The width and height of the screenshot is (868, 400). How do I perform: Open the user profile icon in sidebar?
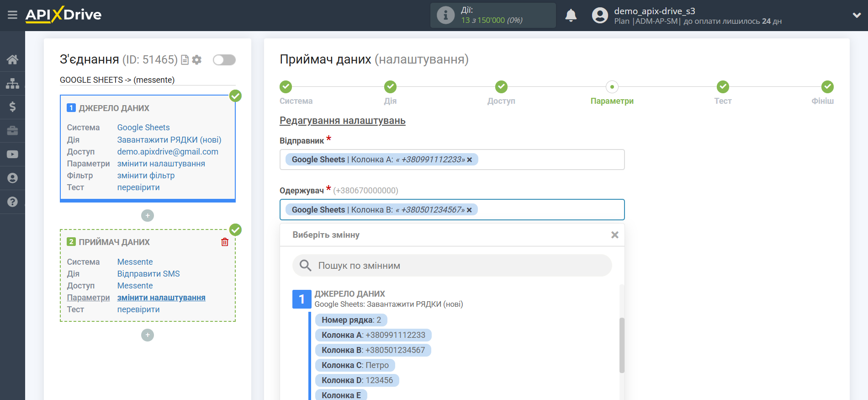12,178
